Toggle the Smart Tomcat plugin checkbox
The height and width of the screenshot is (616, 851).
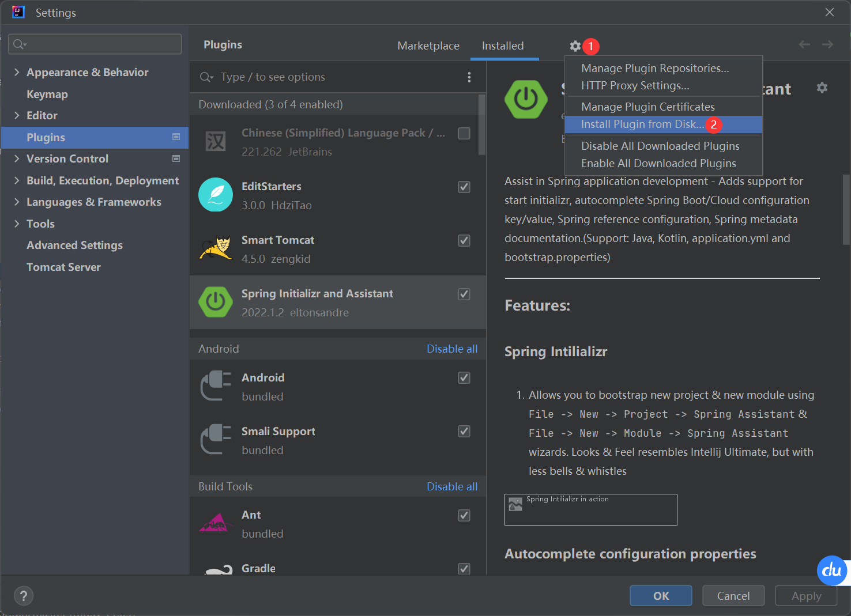click(x=464, y=240)
